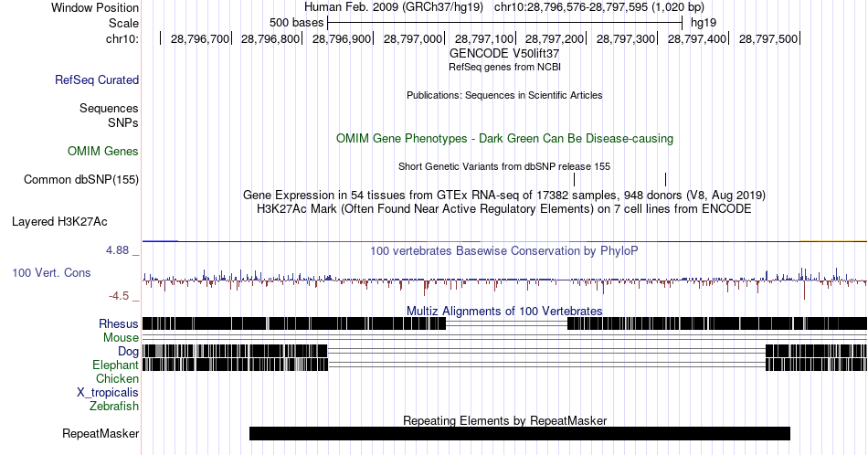Click Publications: Sequences in Scientific Articles title
Viewport: 868px width, 455px height.
[504, 95]
